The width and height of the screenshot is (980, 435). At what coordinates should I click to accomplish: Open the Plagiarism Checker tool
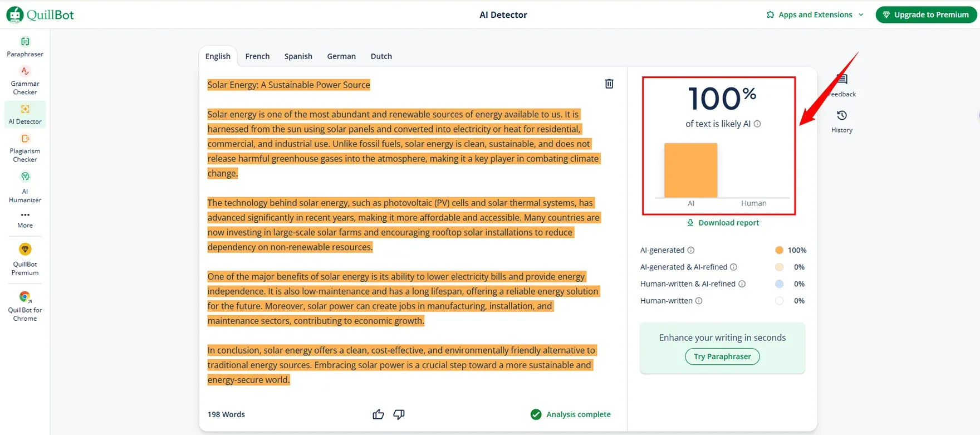point(25,148)
